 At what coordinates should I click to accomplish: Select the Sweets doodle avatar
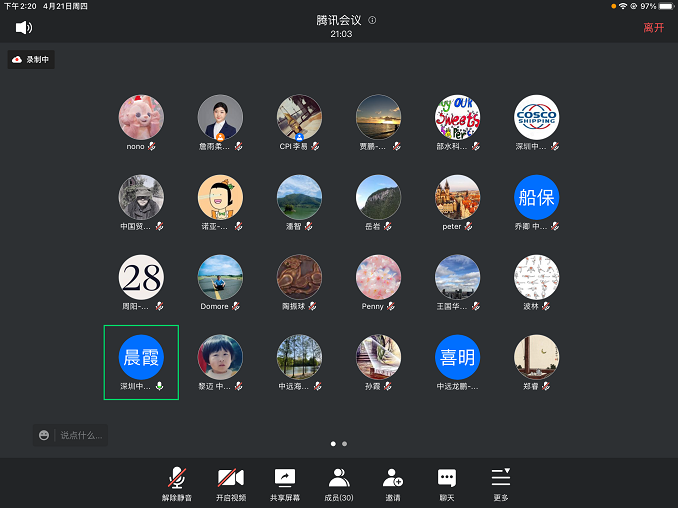click(x=457, y=117)
